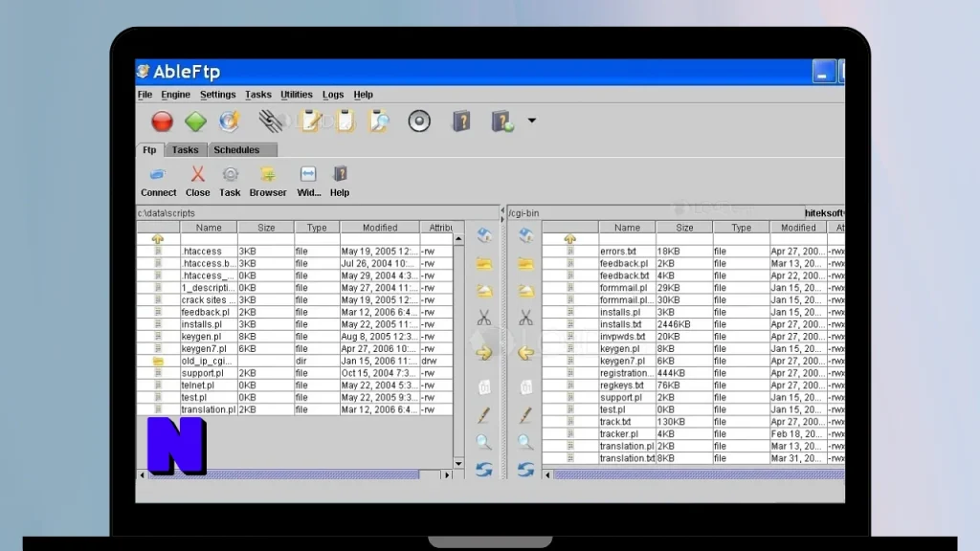Viewport: 980px width, 551px height.
Task: Open the help book toolbar icon
Action: tap(462, 121)
